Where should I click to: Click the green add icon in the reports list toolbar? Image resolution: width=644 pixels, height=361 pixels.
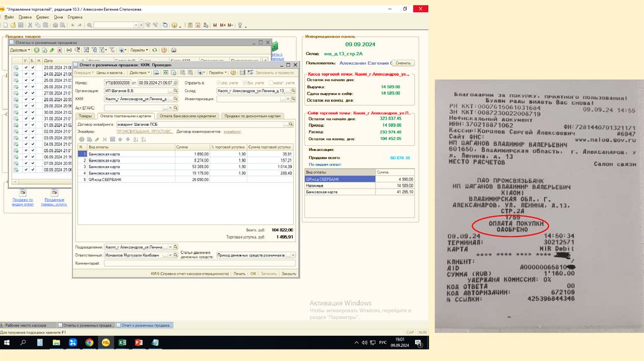click(x=36, y=50)
